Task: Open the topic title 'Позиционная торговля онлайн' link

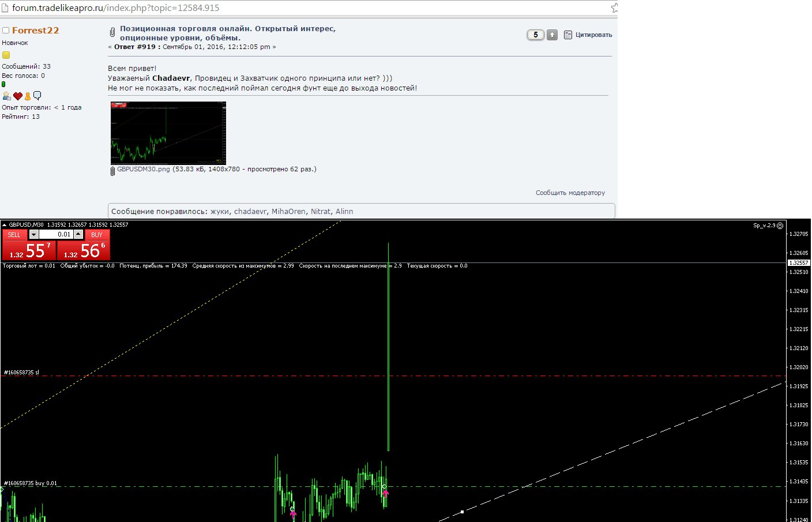Action: tap(228, 33)
